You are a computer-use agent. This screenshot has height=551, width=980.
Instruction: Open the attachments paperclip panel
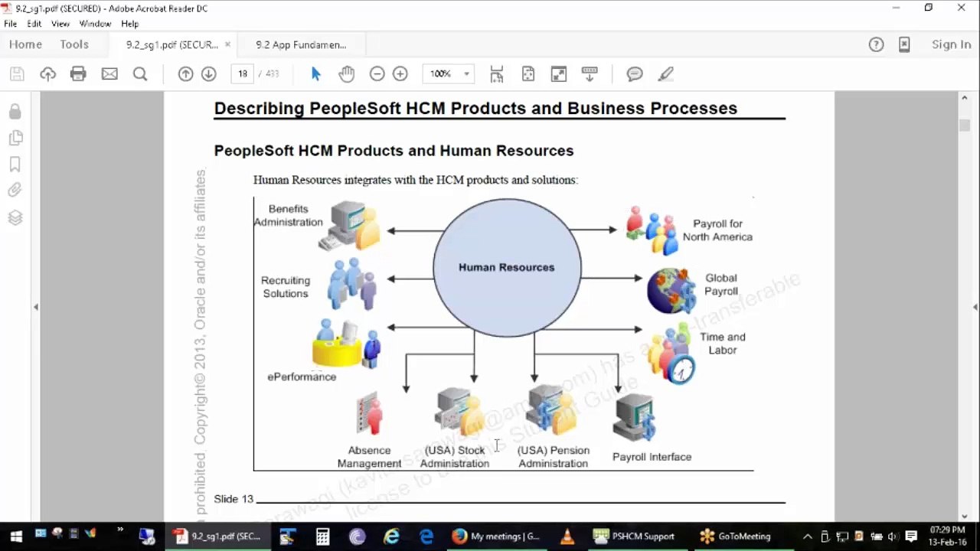click(15, 191)
